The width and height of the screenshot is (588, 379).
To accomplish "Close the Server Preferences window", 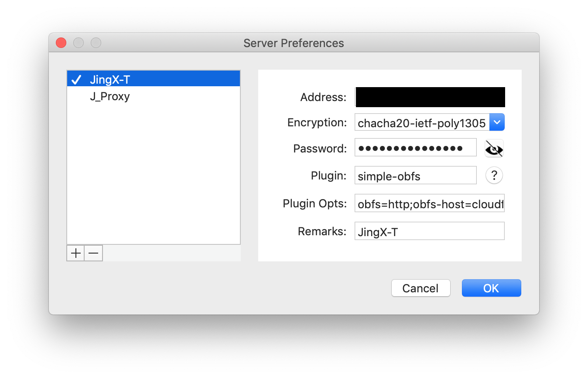I will click(x=61, y=43).
